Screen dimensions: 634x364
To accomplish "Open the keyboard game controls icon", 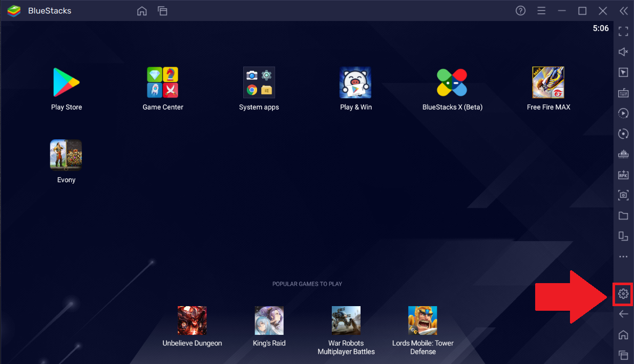I will (623, 93).
